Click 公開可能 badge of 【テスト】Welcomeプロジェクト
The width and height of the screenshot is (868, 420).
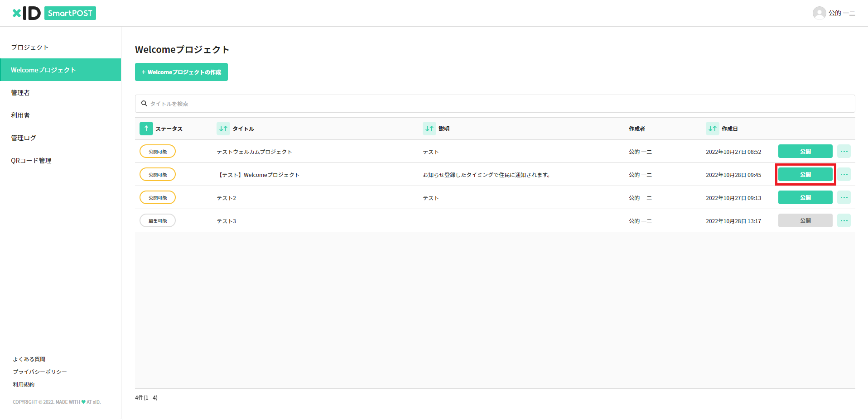pyautogui.click(x=158, y=174)
